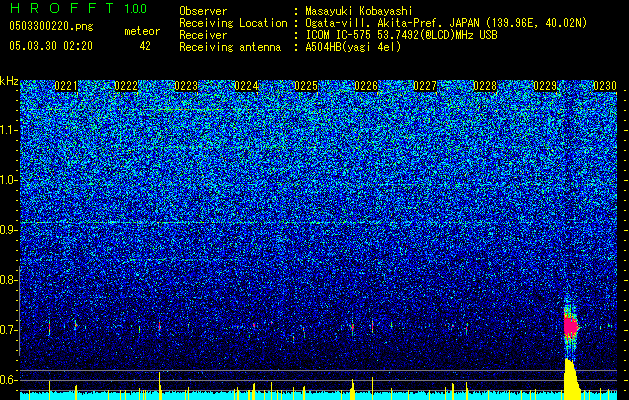This screenshot has width=629, height=400.
Task: Click the 0224 time marker
Action: pos(246,86)
